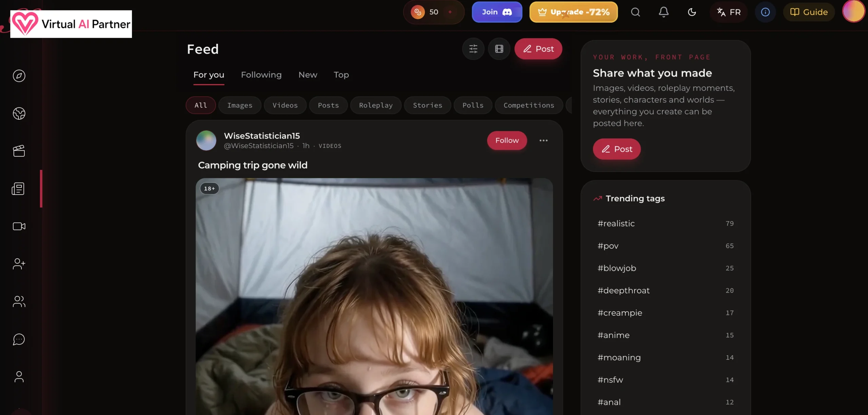Switch to the Top tab
868x415 pixels.
[x=341, y=75]
